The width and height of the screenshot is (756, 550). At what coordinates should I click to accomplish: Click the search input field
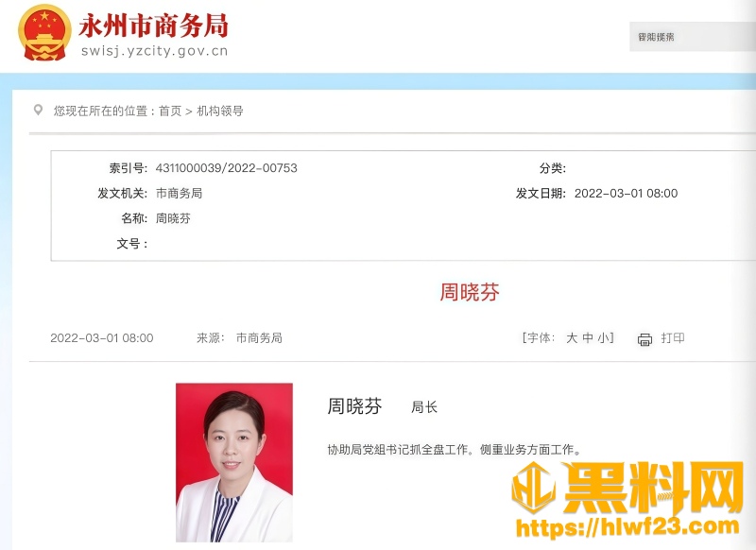coord(693,37)
